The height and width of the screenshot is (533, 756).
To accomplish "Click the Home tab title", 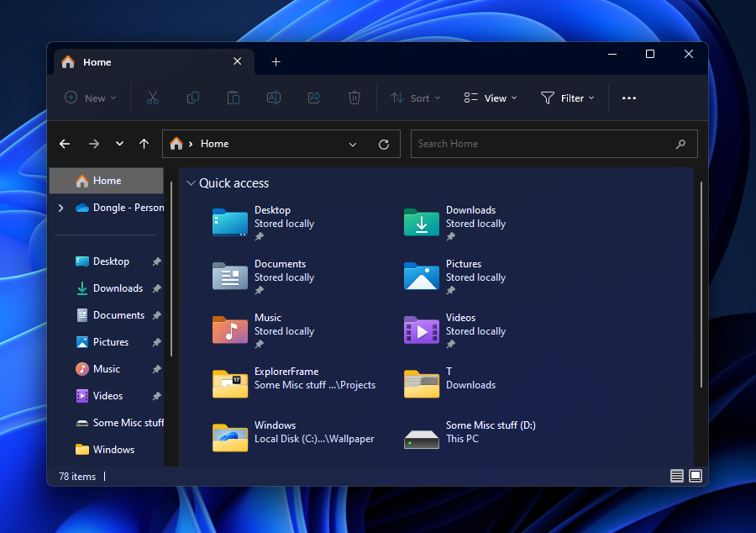I will (x=97, y=62).
